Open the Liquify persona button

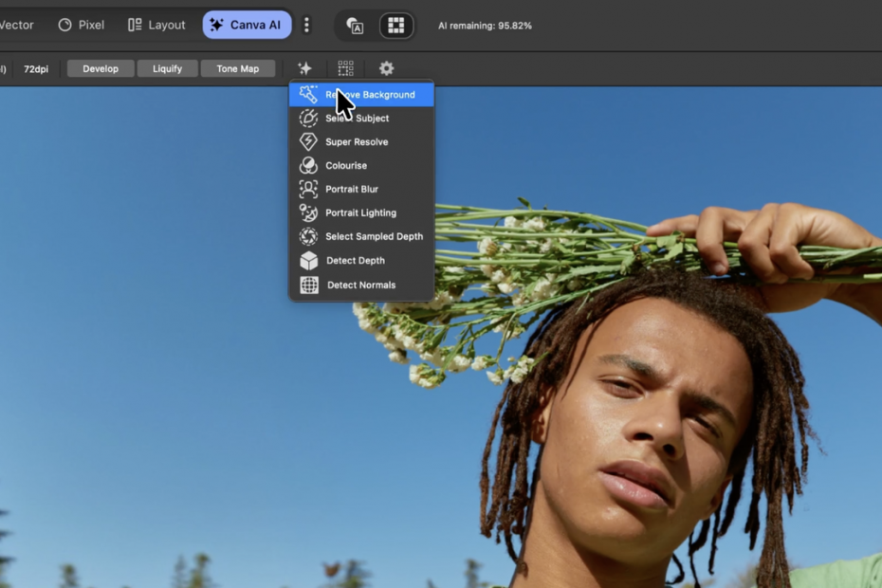(167, 68)
